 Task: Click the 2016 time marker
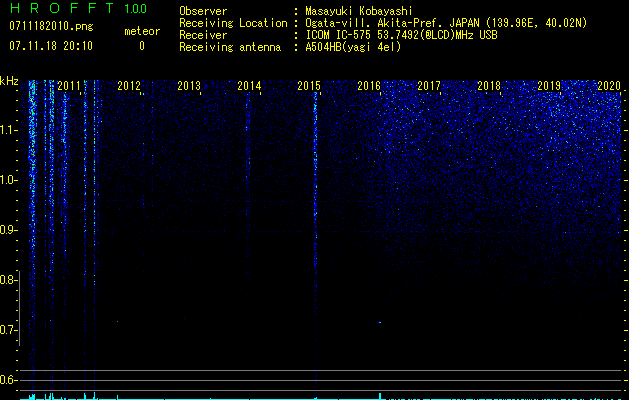coord(369,85)
